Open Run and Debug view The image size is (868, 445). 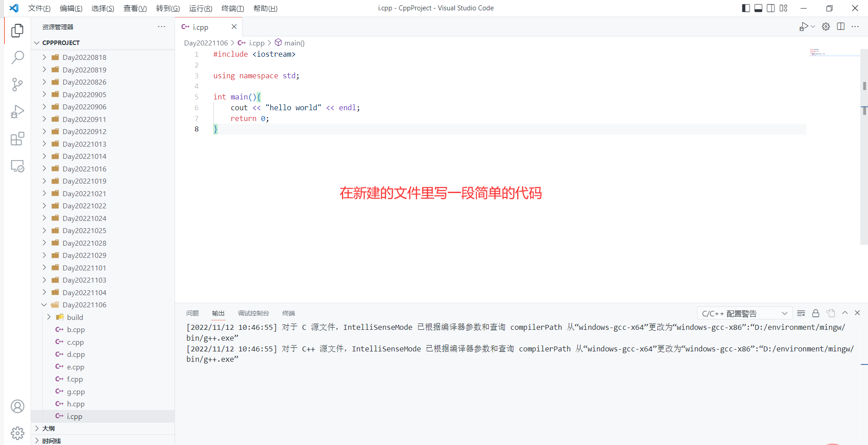click(17, 112)
